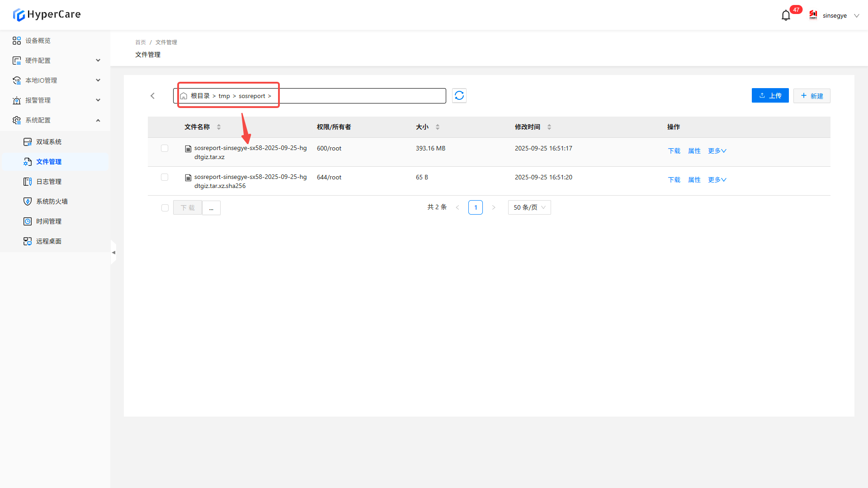Sort by size column arrows

[x=438, y=127]
